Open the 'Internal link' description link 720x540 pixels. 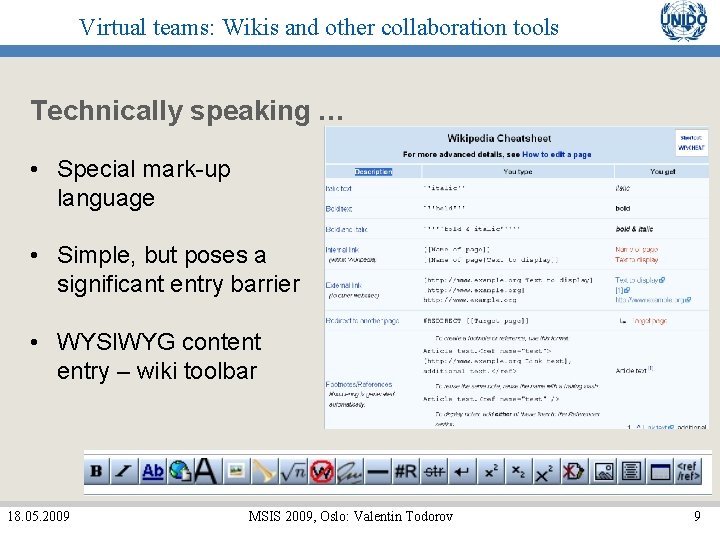[342, 250]
